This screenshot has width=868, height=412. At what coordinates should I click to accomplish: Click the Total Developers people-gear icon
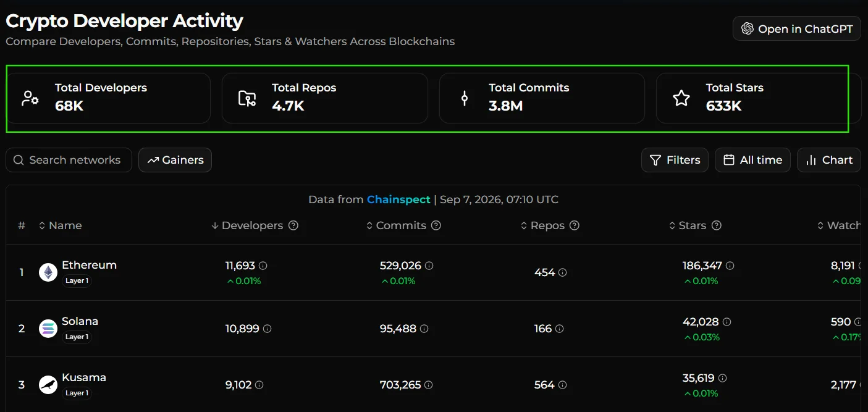30,98
